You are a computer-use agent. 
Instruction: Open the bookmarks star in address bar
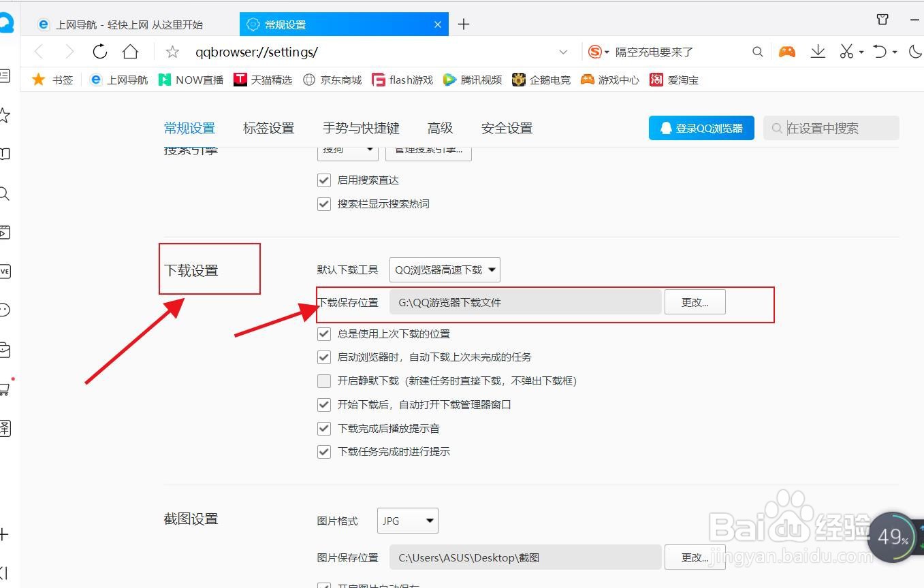172,51
